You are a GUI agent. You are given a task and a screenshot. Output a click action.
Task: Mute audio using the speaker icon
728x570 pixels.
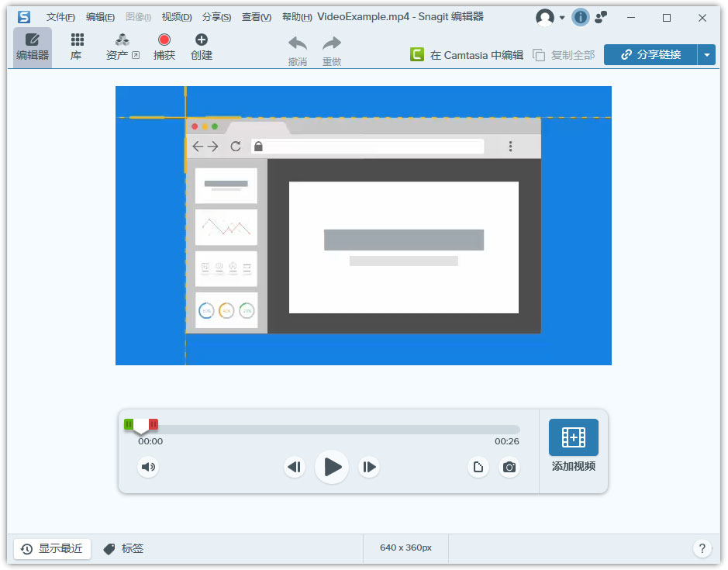pyautogui.click(x=148, y=467)
